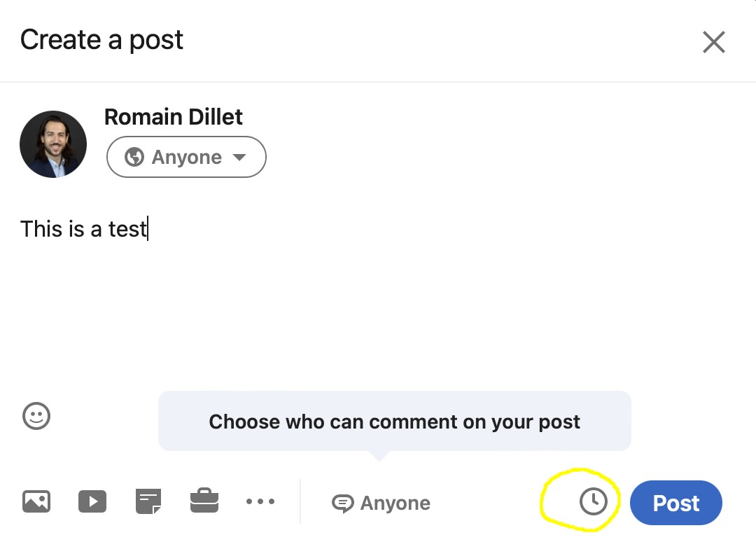The width and height of the screenshot is (756, 542).
Task: Schedule the post using clock icon
Action: (594, 502)
